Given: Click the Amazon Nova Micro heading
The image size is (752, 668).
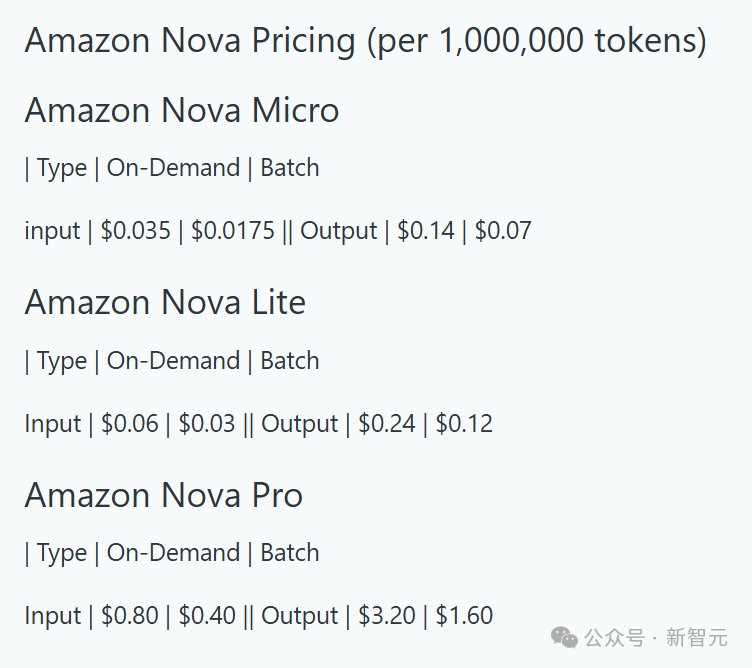Looking at the screenshot, I should coord(182,110).
